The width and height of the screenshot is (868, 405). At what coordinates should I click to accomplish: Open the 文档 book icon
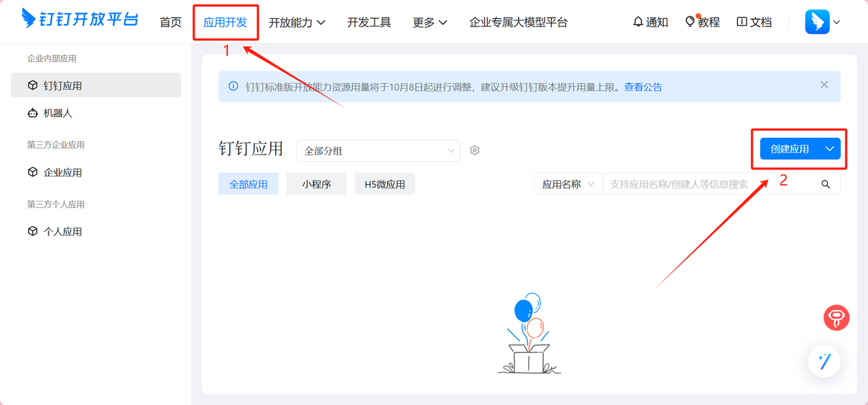742,22
